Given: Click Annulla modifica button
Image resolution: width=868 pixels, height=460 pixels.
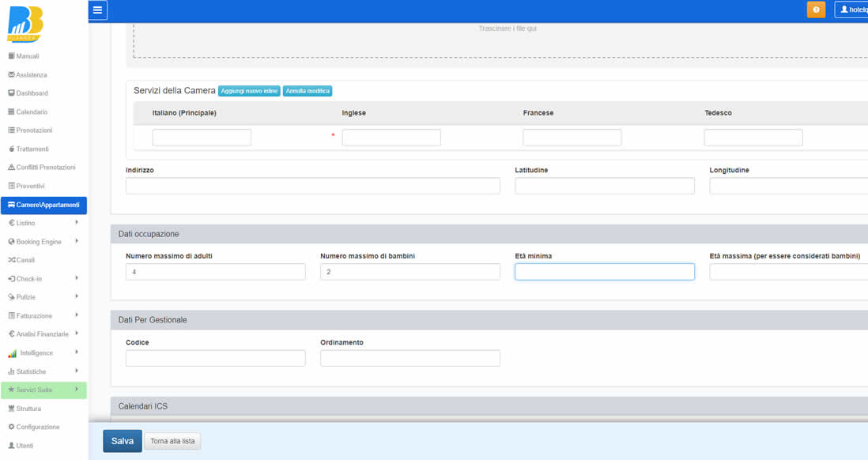Looking at the screenshot, I should coord(308,91).
